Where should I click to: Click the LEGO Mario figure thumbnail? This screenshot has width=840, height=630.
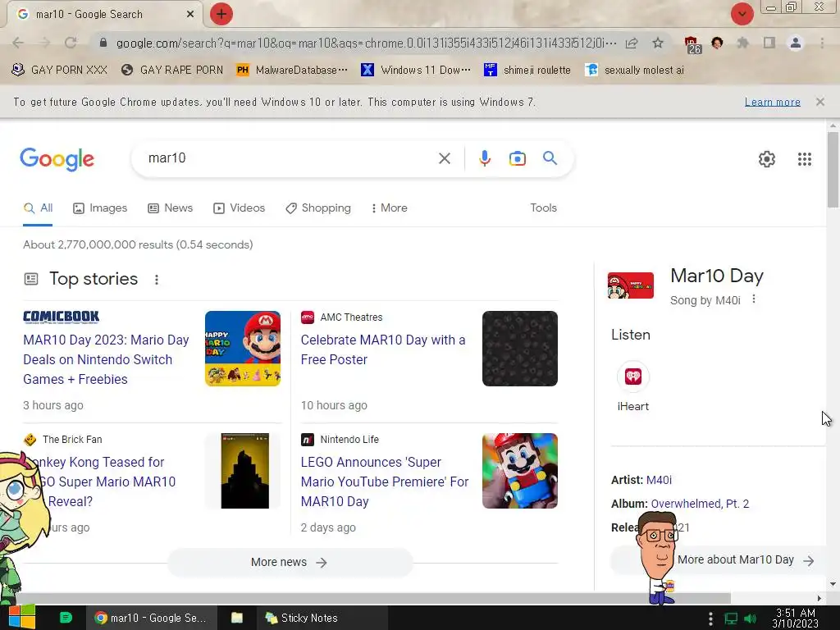coord(519,471)
